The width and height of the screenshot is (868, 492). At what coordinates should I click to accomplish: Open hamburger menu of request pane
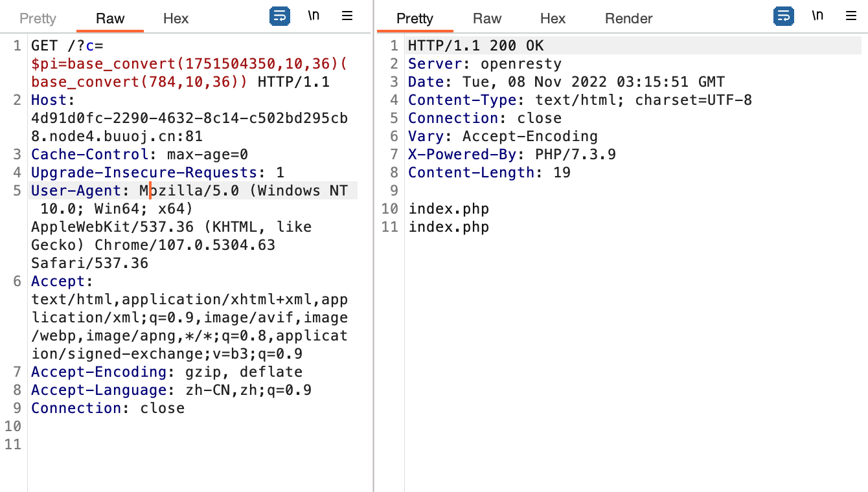[347, 16]
